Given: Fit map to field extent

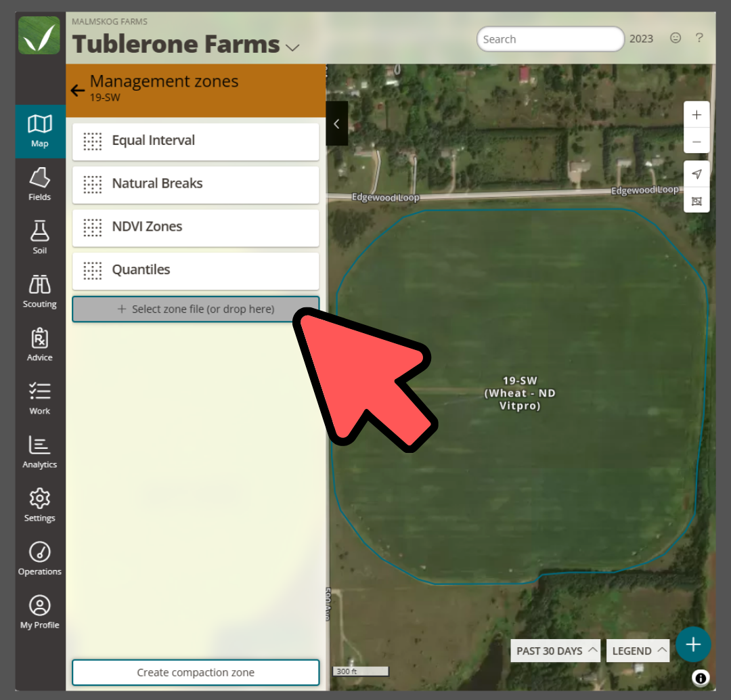Looking at the screenshot, I should [x=696, y=201].
